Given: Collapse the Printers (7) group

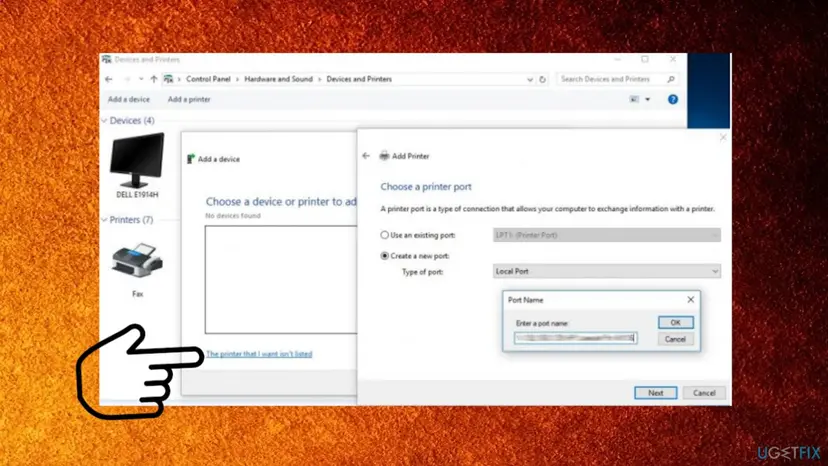Looking at the screenshot, I should pos(104,220).
